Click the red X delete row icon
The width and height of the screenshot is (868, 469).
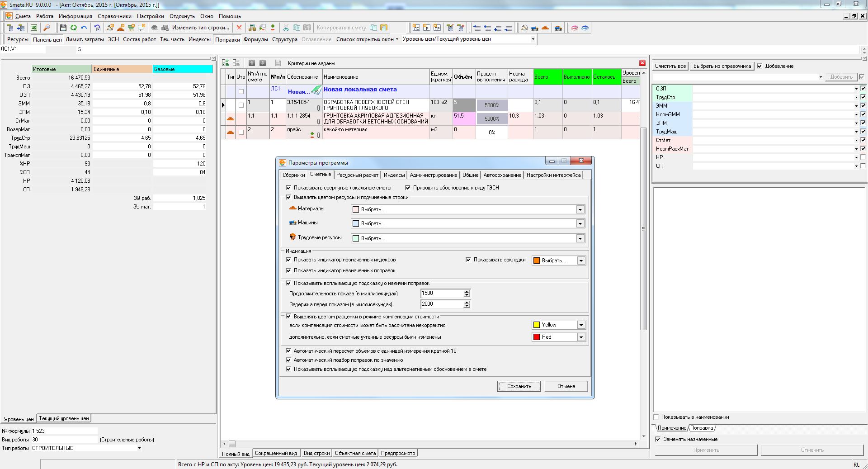click(x=239, y=28)
